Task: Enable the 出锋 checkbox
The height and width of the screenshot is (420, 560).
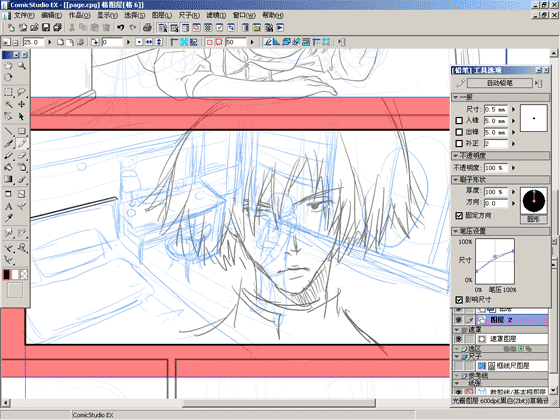Action: pos(459,132)
